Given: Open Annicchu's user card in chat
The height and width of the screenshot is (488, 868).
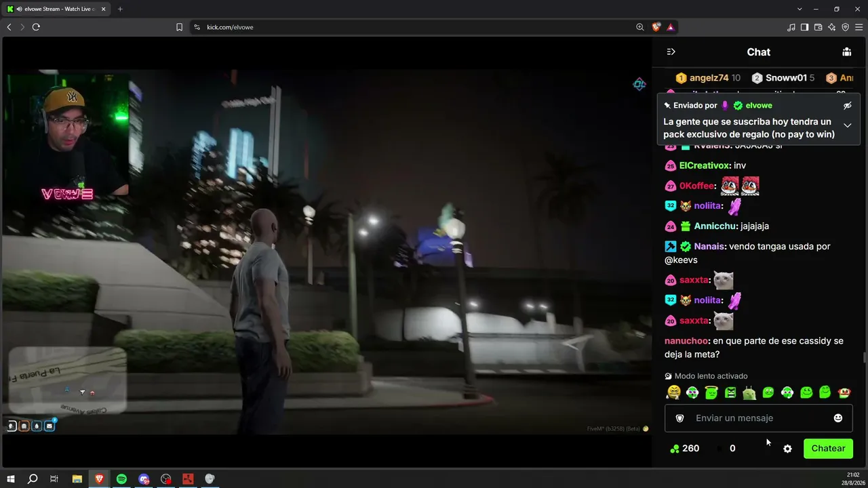Looking at the screenshot, I should coord(716,226).
